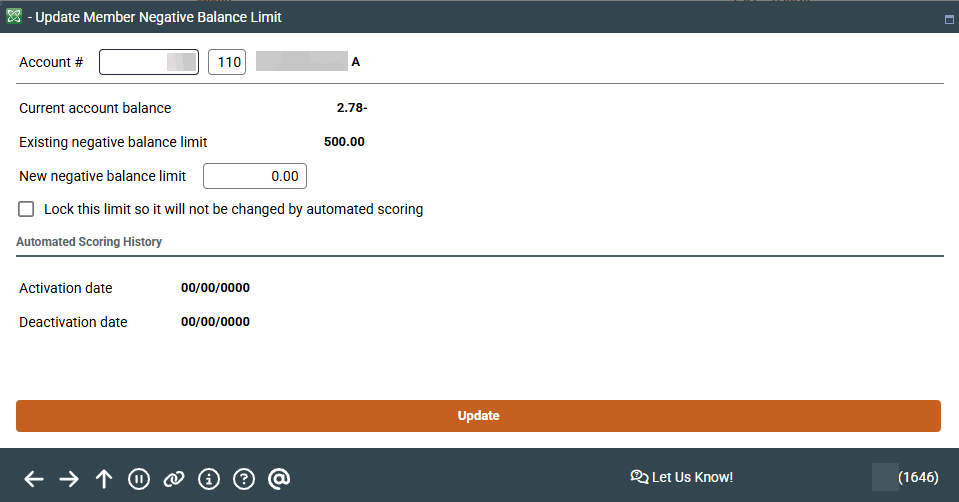The width and height of the screenshot is (959, 502).
Task: Open the information circle icon
Action: [x=209, y=479]
